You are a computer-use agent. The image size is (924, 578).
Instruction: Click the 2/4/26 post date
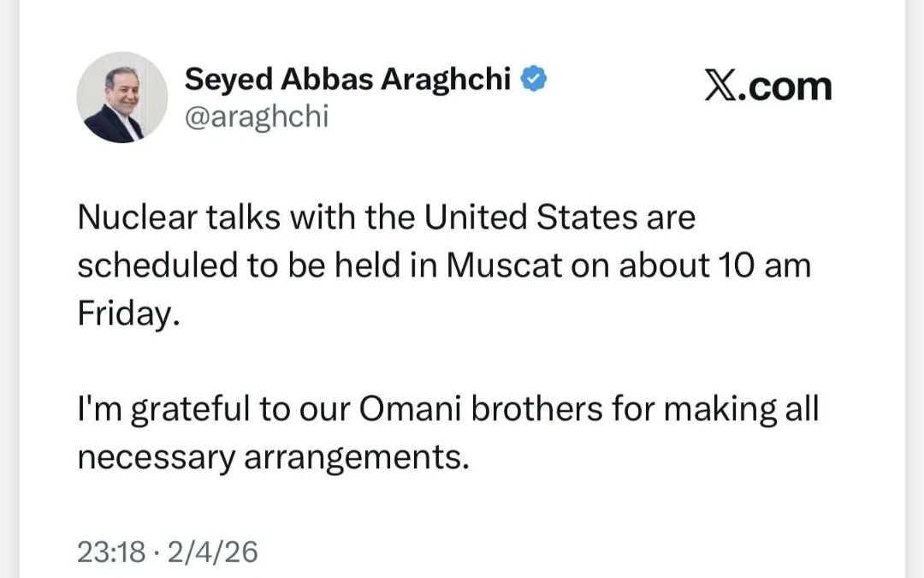[213, 551]
